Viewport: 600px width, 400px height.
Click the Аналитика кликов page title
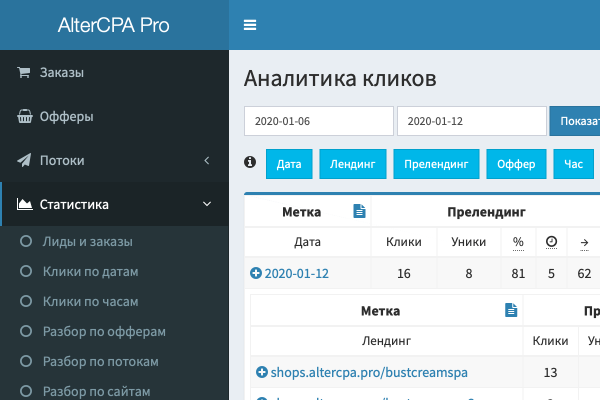coord(340,78)
